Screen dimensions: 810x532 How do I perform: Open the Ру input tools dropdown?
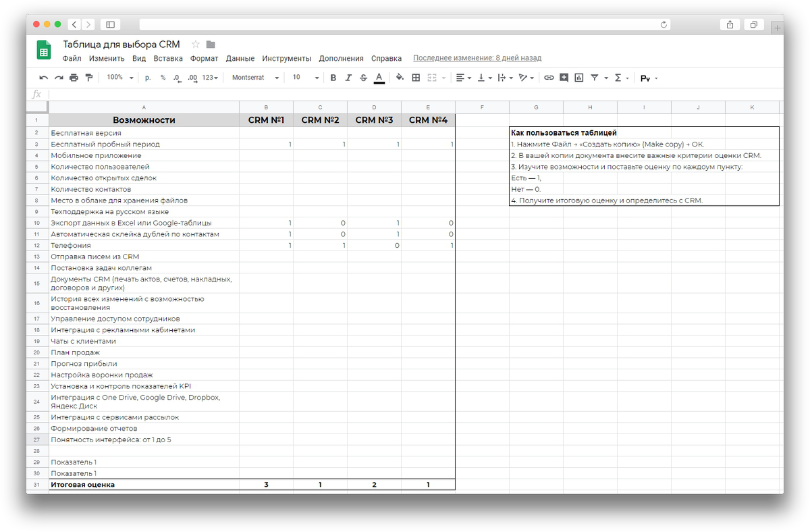click(x=649, y=78)
